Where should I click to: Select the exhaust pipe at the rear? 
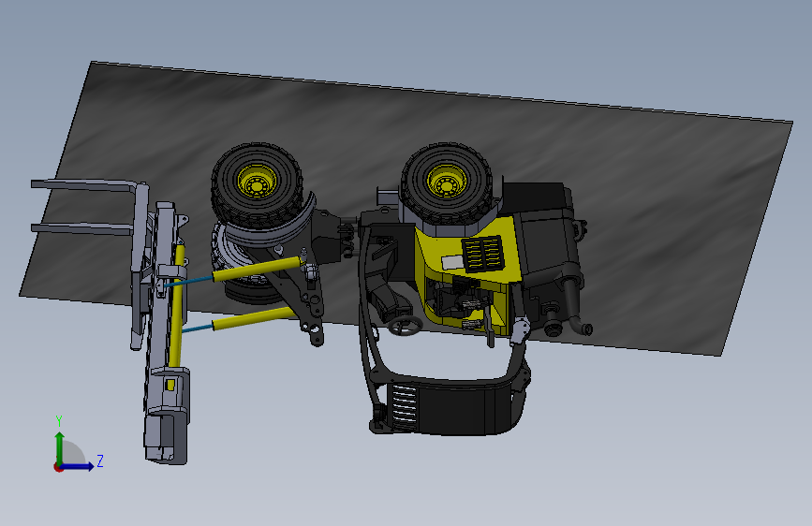[x=575, y=304]
